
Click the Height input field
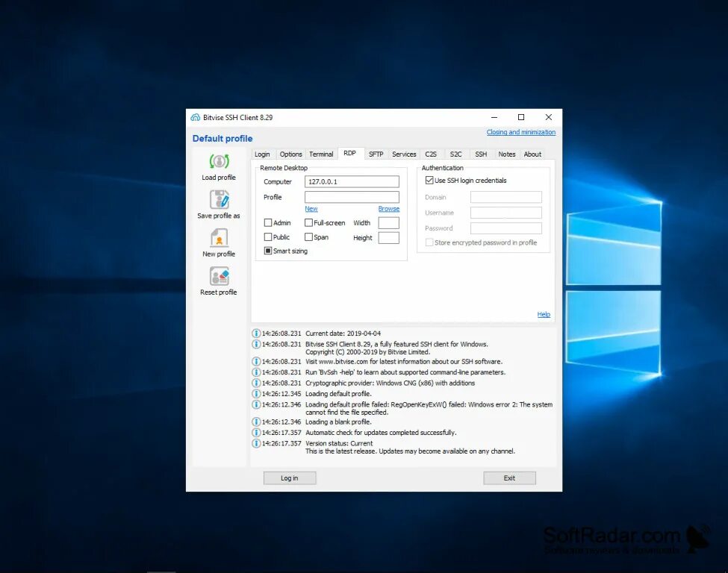[x=388, y=237]
